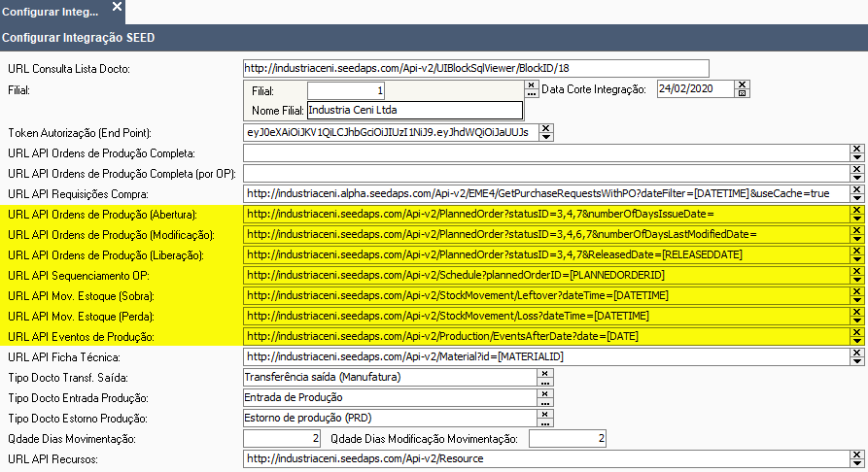
Task: Click the Schedule?plannedOrderID URL field
Action: 546,276
